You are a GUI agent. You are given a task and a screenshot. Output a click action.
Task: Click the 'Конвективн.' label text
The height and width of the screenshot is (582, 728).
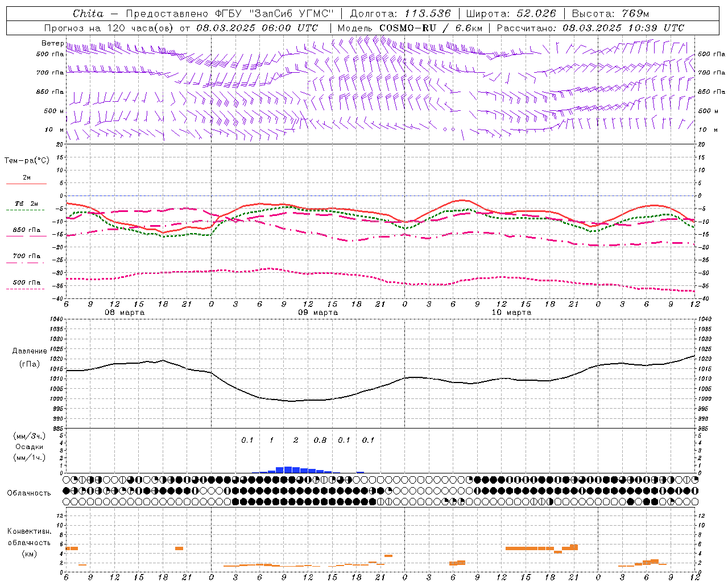(x=29, y=531)
